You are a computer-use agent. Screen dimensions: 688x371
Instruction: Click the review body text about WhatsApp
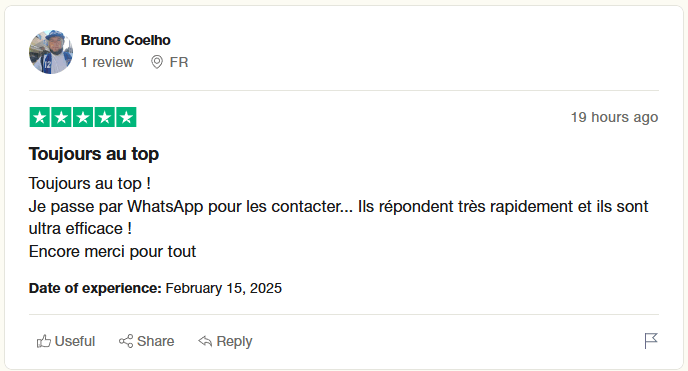coord(338,217)
